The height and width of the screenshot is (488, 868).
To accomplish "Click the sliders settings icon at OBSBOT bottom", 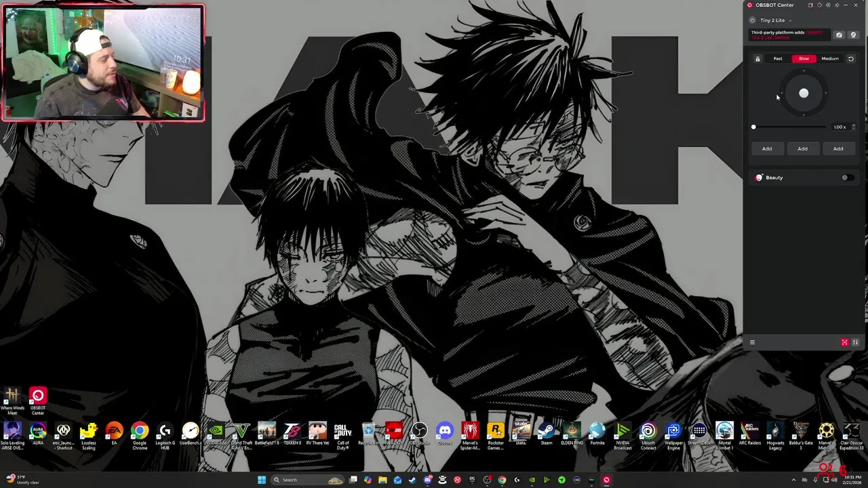I will 855,342.
